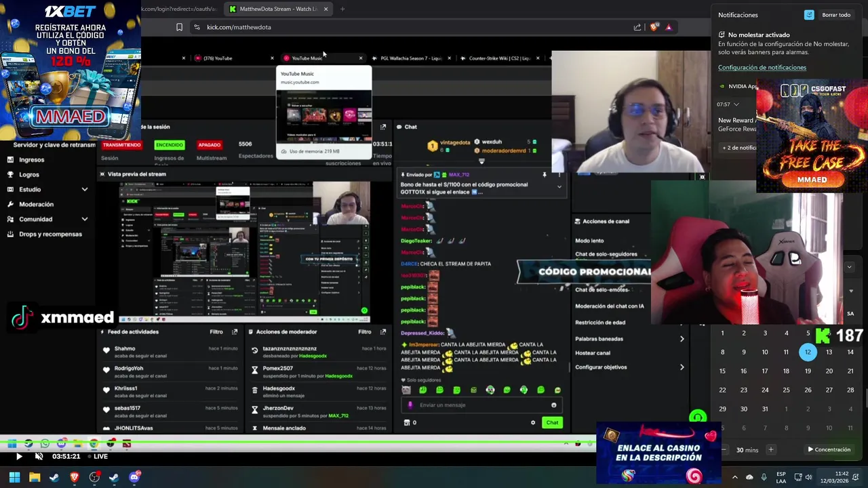Click the APAGADO toggle button
The width and height of the screenshot is (868, 488).
click(209, 144)
